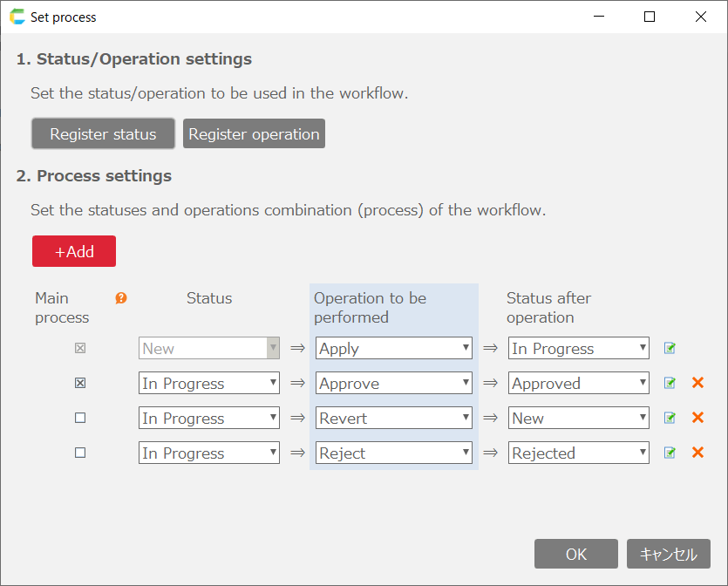Open the Status dropdown in the Reject row

(209, 453)
